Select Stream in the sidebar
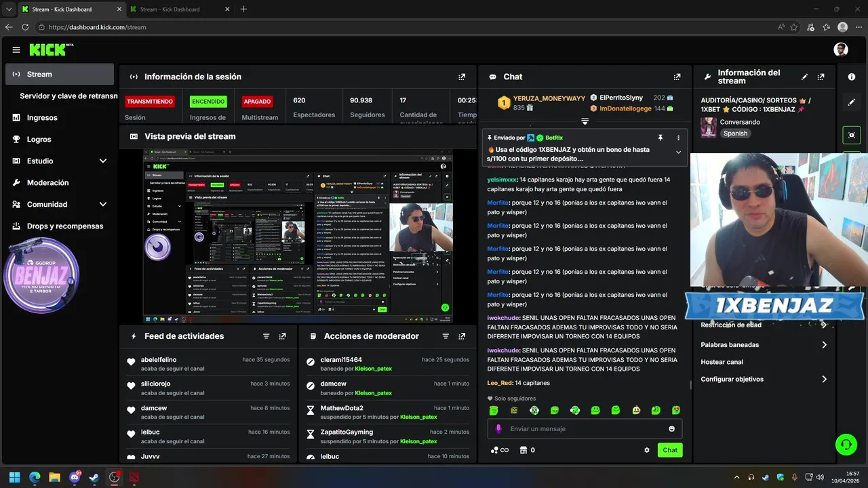 pyautogui.click(x=60, y=75)
